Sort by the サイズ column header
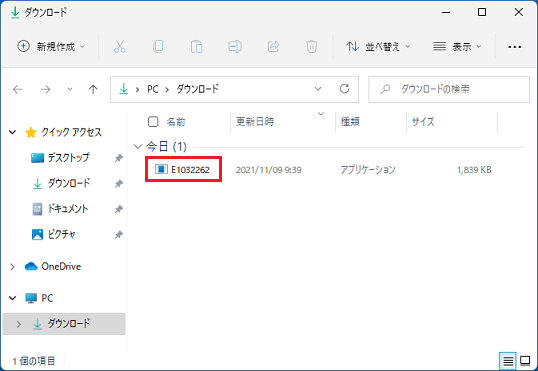This screenshot has height=371, width=538. click(423, 121)
